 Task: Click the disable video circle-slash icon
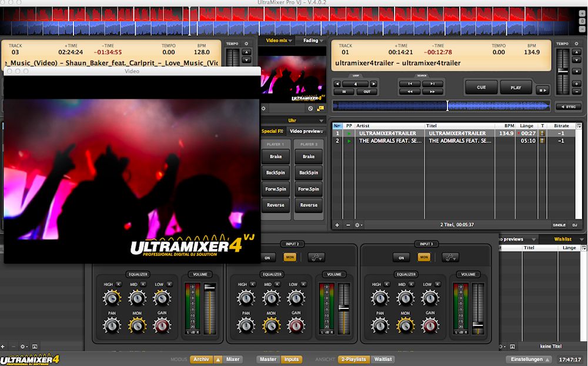[x=310, y=108]
